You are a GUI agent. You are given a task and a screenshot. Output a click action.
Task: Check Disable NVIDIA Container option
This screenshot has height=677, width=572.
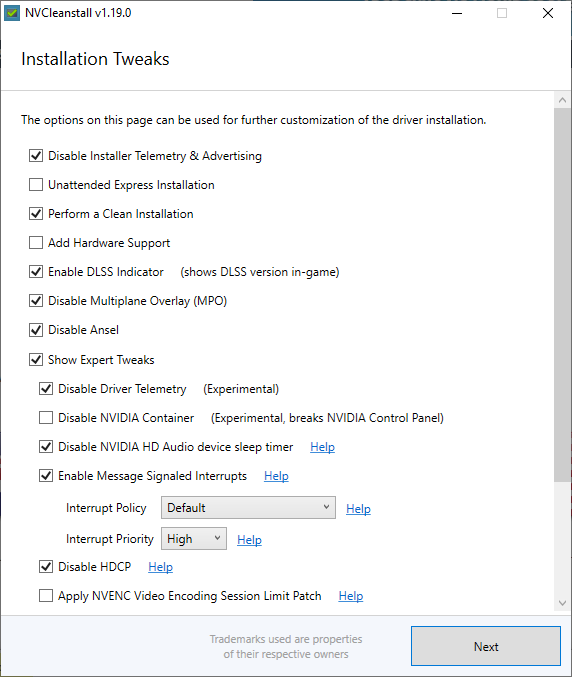pyautogui.click(x=46, y=418)
